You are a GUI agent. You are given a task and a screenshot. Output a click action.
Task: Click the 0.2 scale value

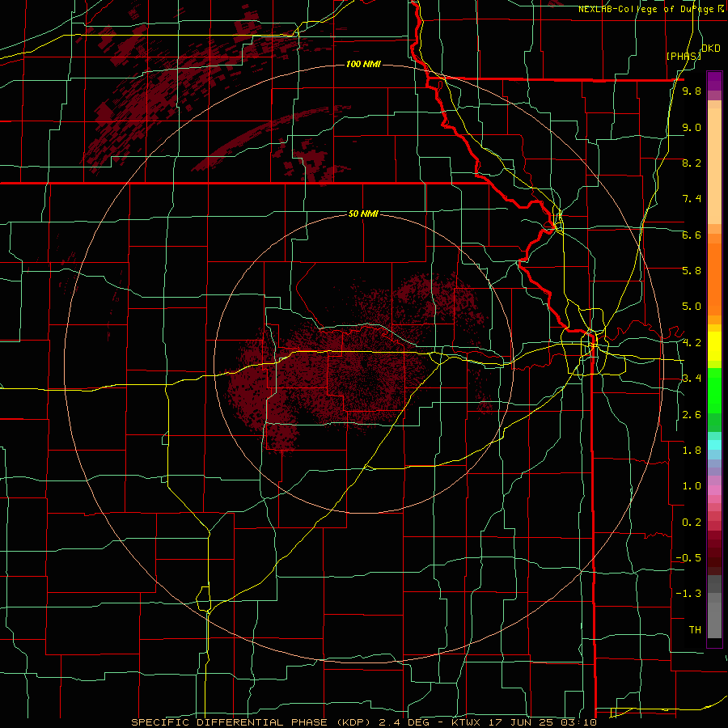(692, 523)
